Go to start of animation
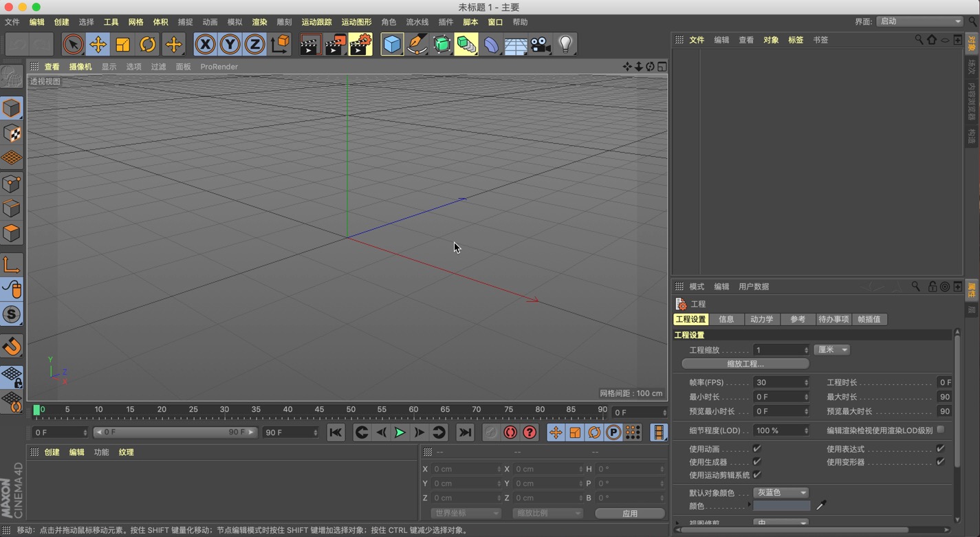 point(336,432)
